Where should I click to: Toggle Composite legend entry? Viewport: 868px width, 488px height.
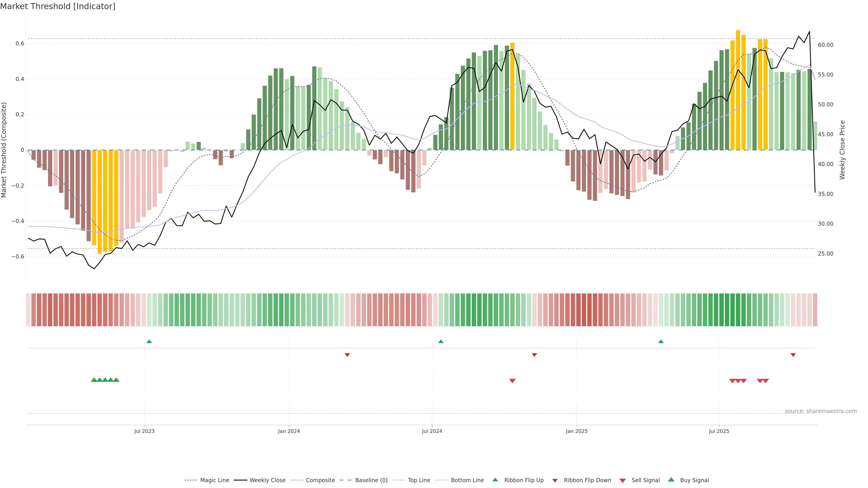(x=320, y=480)
